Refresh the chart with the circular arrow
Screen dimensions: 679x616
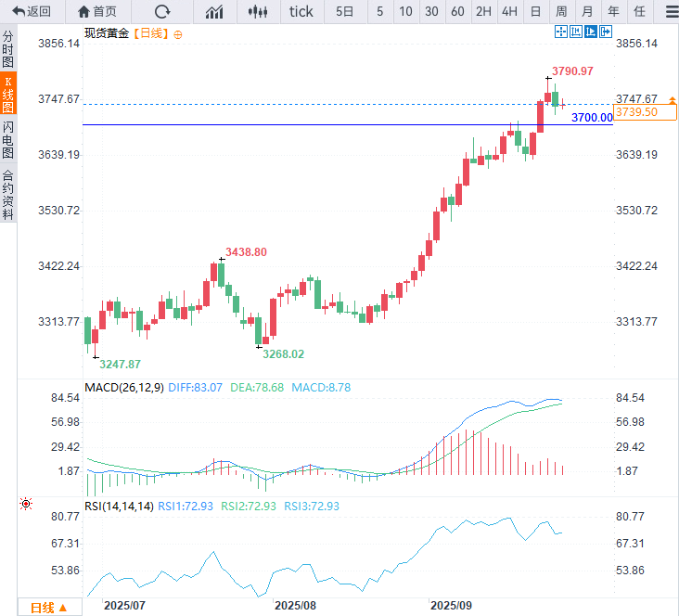tap(162, 11)
